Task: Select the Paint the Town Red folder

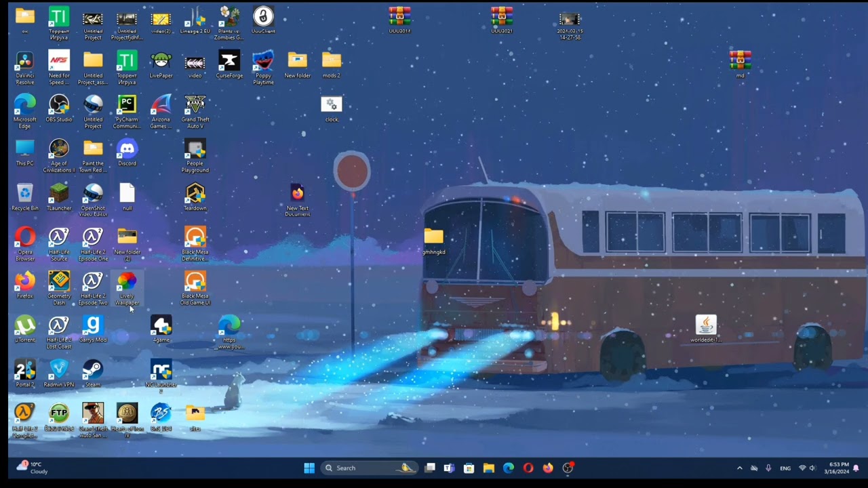Action: point(93,156)
